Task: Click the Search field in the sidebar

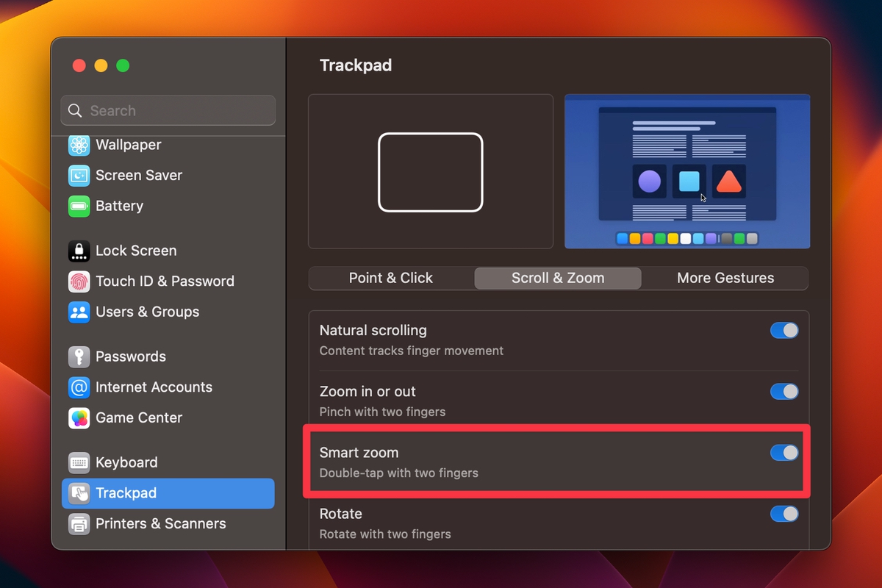Action: [x=167, y=110]
